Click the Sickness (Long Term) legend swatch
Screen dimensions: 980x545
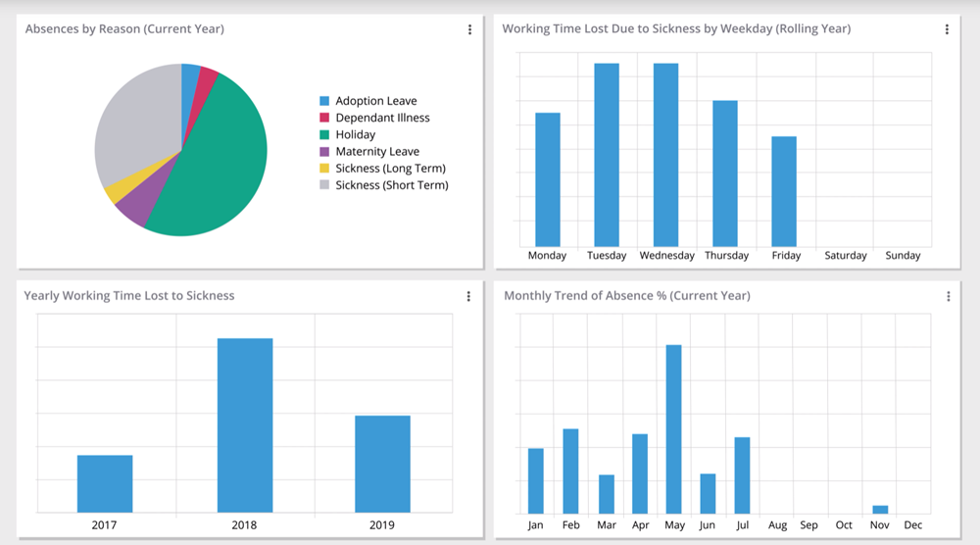click(x=324, y=169)
